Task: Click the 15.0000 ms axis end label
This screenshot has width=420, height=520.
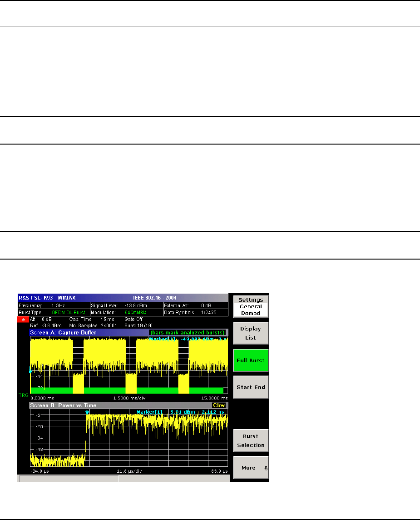Action: [214, 398]
